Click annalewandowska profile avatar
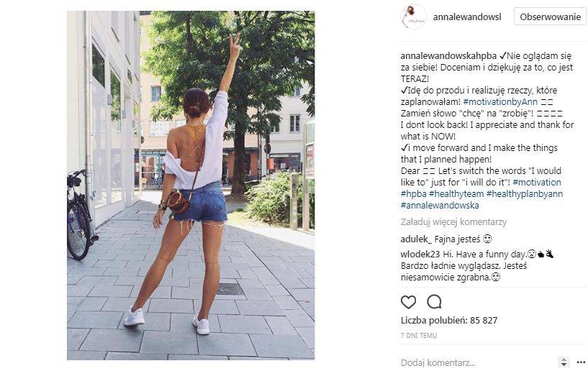Screen dimensions: 588x371 click(x=413, y=17)
